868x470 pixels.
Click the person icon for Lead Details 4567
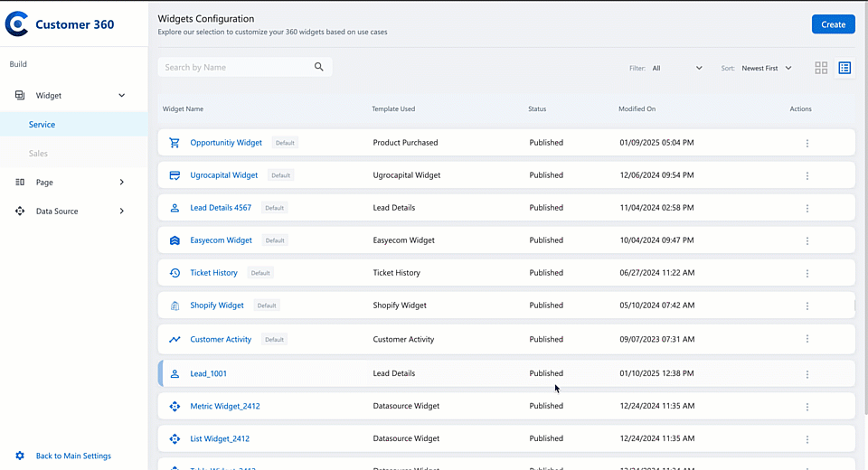(x=175, y=208)
